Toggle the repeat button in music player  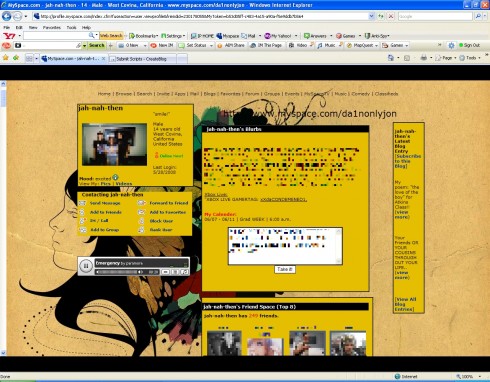pyautogui.click(x=184, y=272)
